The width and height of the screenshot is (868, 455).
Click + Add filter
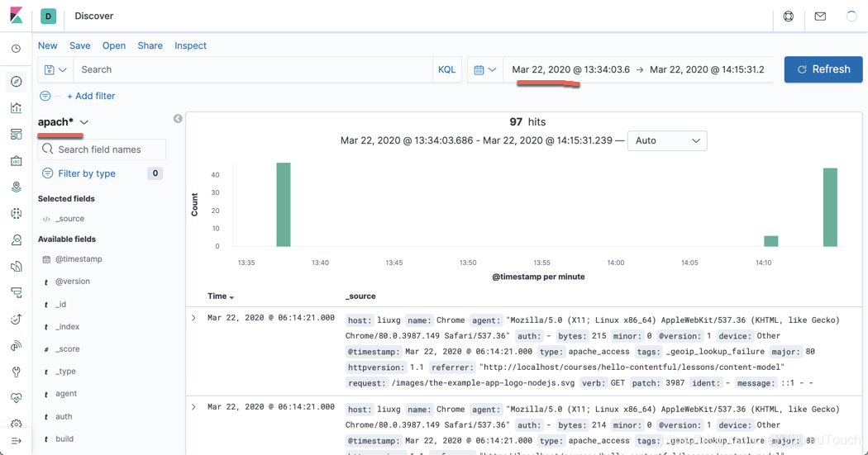pos(91,96)
